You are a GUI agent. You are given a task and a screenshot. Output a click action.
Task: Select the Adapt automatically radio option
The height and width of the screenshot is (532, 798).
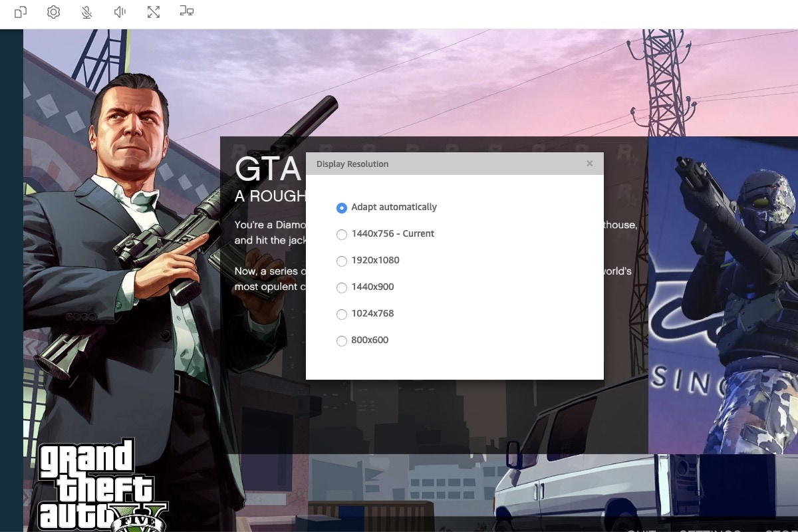pyautogui.click(x=342, y=207)
